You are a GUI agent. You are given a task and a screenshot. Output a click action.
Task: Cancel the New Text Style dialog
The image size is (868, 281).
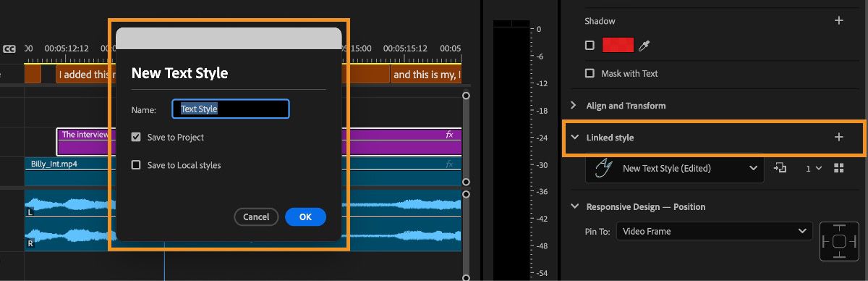256,217
